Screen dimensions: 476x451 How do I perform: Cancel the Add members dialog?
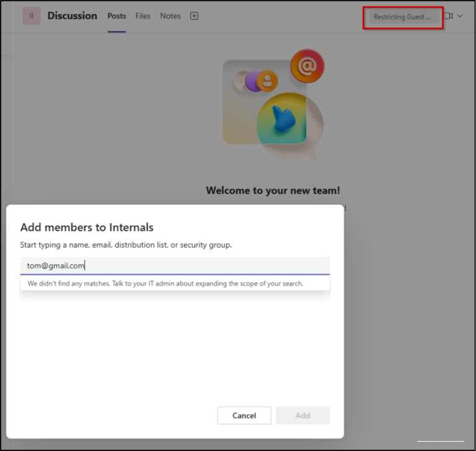click(244, 416)
